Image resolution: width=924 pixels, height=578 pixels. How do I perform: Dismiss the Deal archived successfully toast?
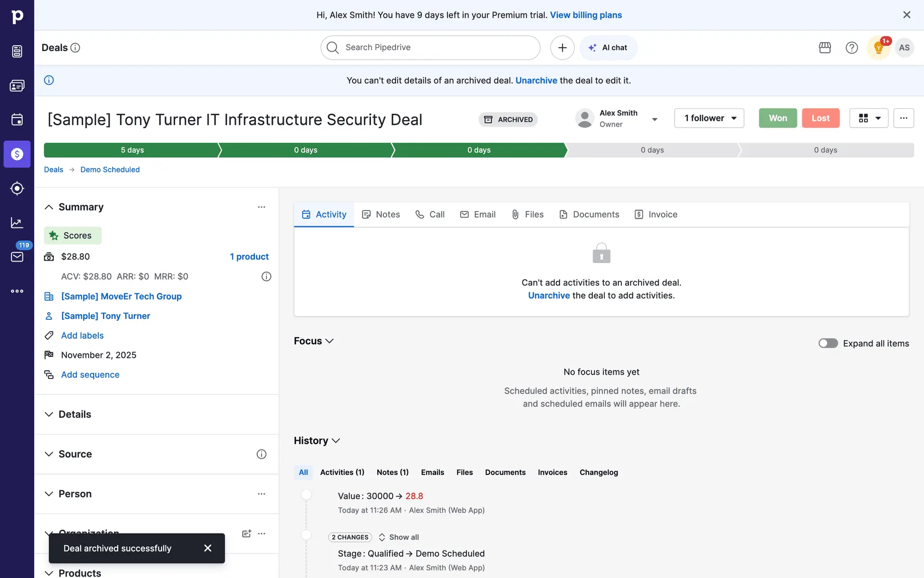pos(207,548)
